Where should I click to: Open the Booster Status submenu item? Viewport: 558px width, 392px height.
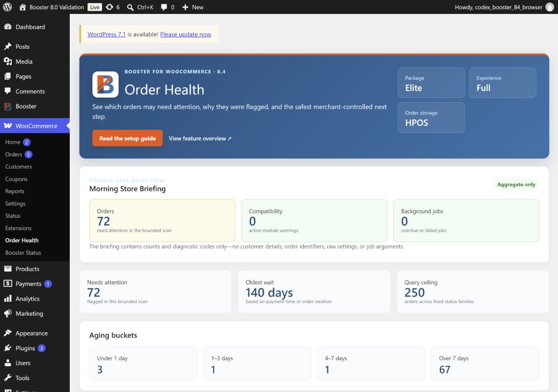coord(23,253)
